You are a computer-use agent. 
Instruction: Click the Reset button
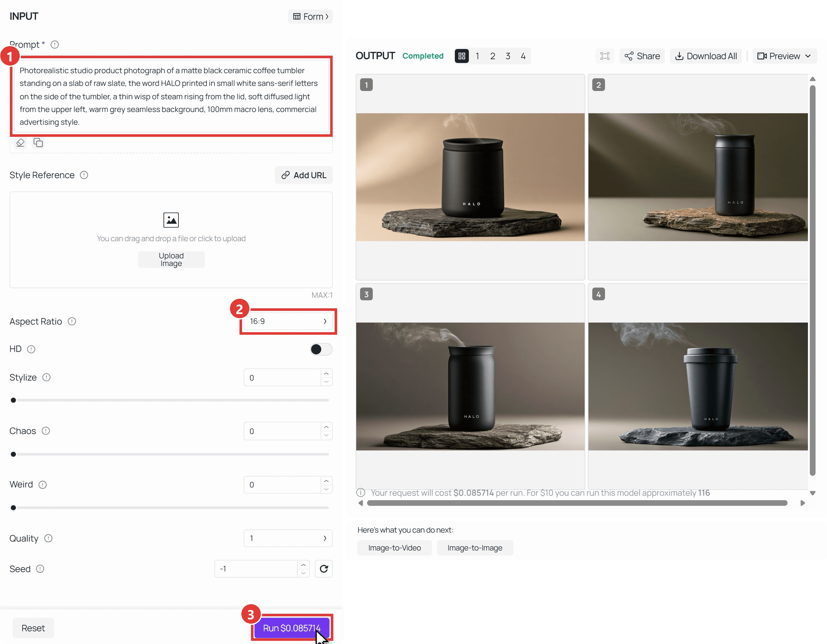coord(33,628)
